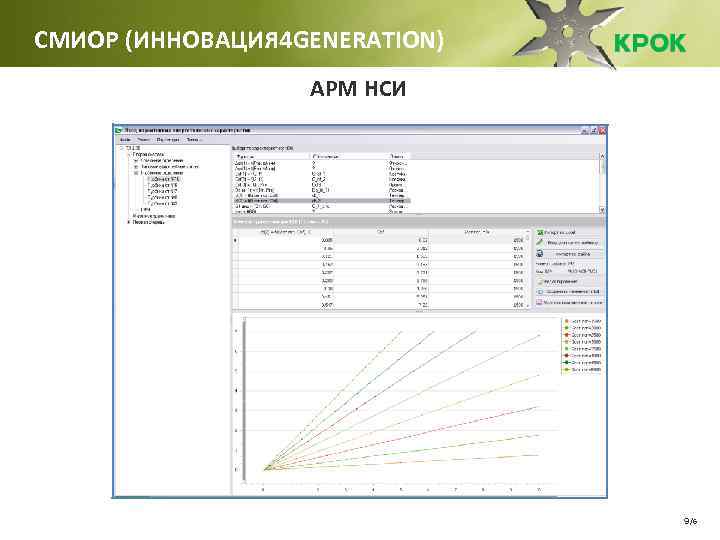The width and height of the screenshot is (720, 540).
Task: Maximize the embedded application window
Action: coord(594,131)
